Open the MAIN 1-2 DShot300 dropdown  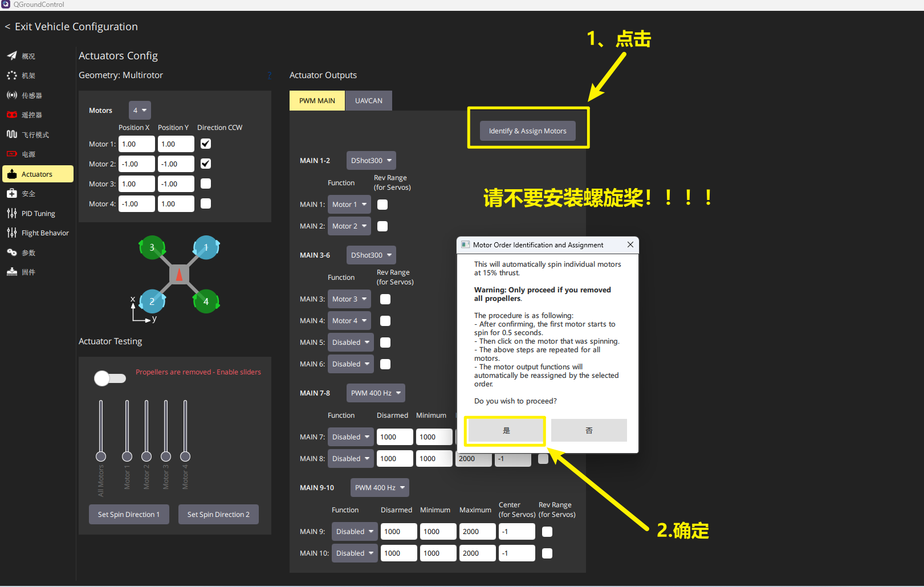pyautogui.click(x=371, y=161)
